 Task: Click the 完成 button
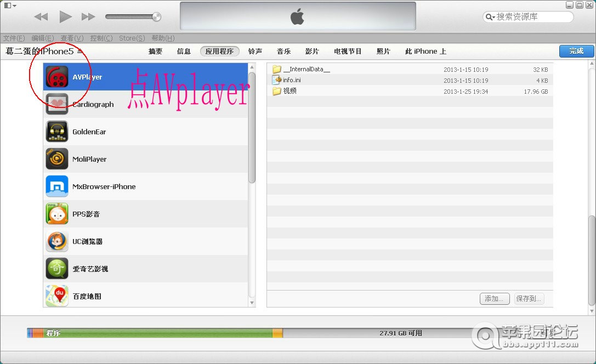click(576, 51)
